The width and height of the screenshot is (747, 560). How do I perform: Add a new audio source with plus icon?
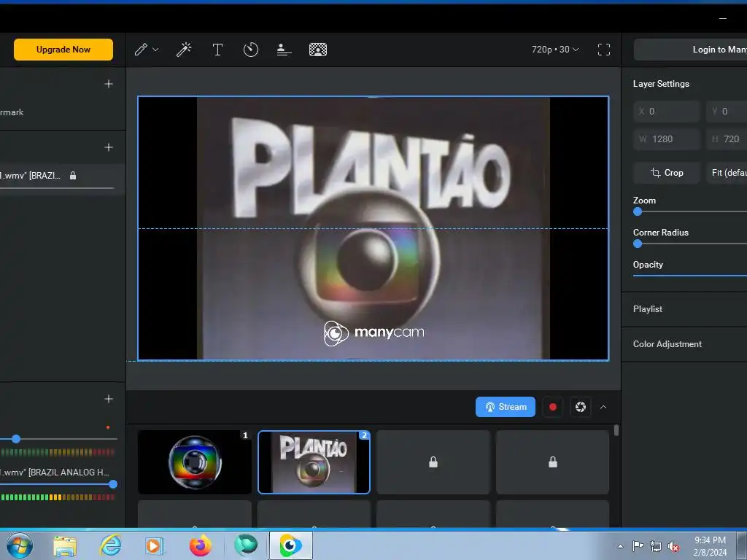click(109, 399)
